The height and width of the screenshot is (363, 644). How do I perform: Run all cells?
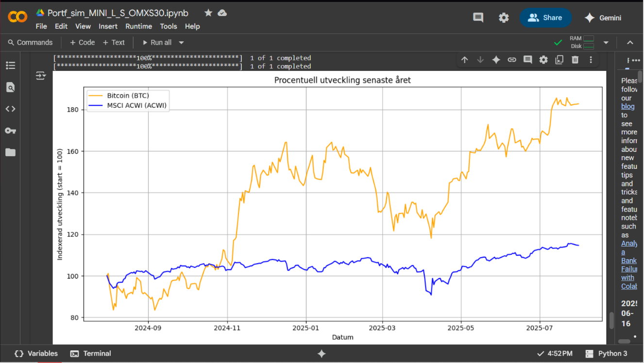click(156, 42)
